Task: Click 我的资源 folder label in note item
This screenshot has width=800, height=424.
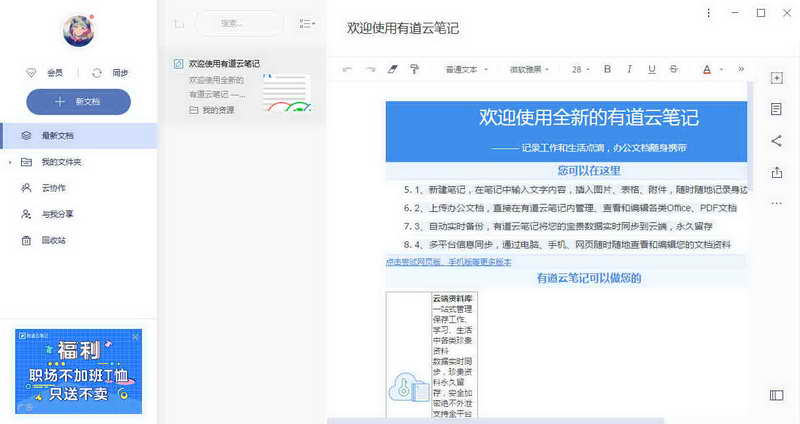Action: 218,110
